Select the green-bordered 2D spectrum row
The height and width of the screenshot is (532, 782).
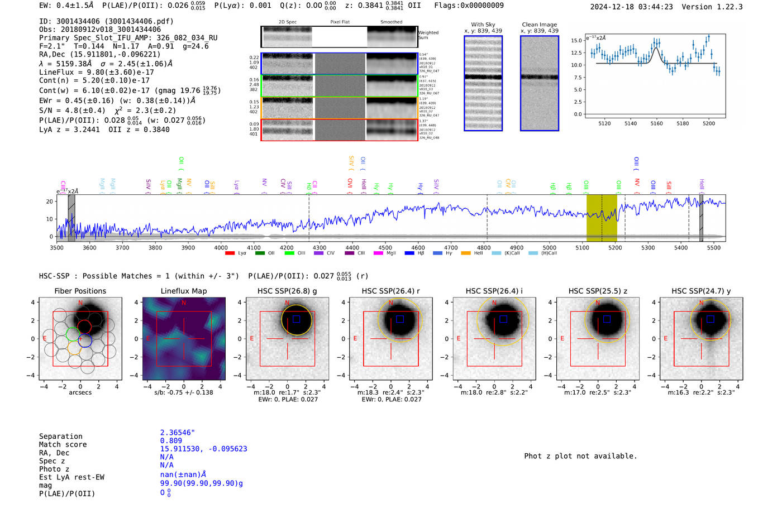pos(339,86)
